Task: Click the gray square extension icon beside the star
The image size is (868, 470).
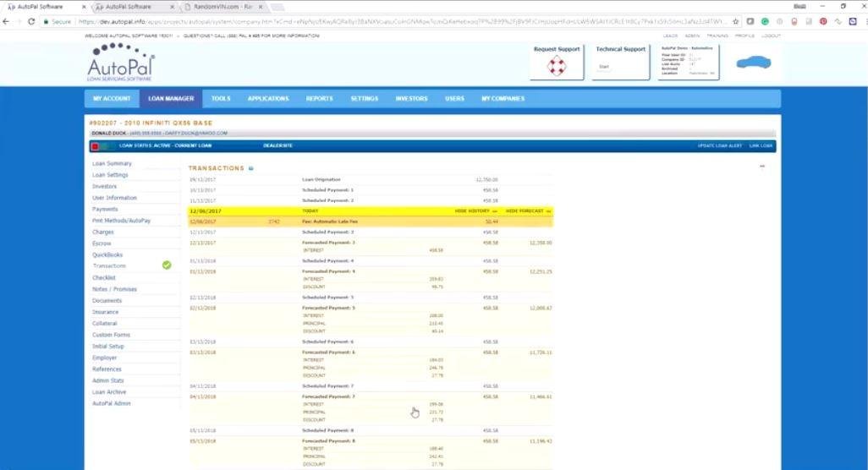Action: point(750,22)
